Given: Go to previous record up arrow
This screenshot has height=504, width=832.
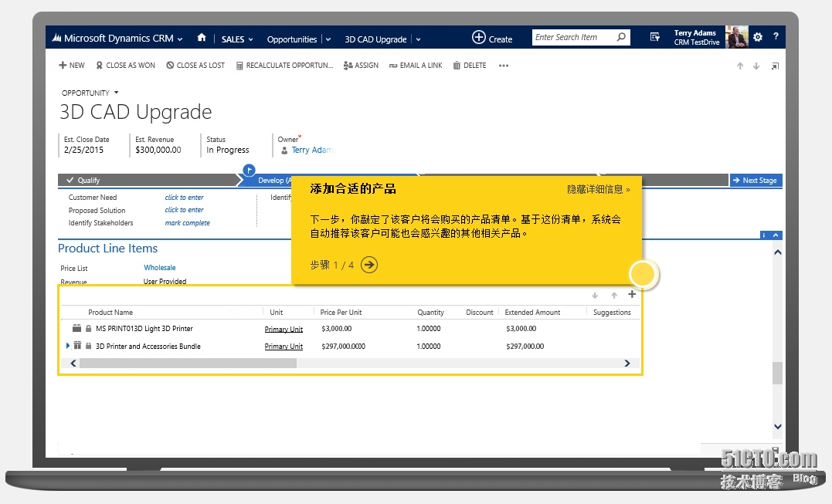Looking at the screenshot, I should coord(739,66).
